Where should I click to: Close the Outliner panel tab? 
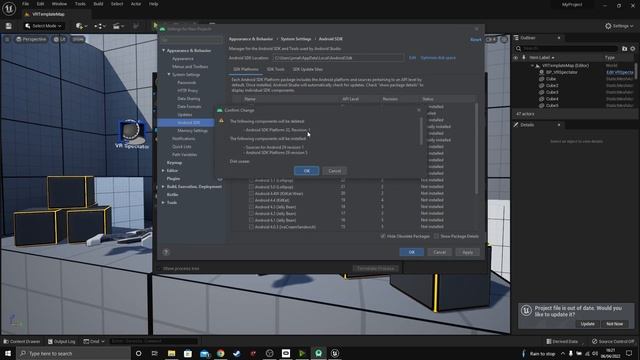(x=559, y=38)
